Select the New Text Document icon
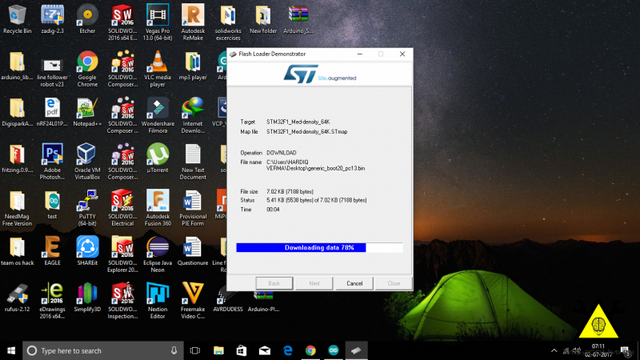 [x=193, y=162]
